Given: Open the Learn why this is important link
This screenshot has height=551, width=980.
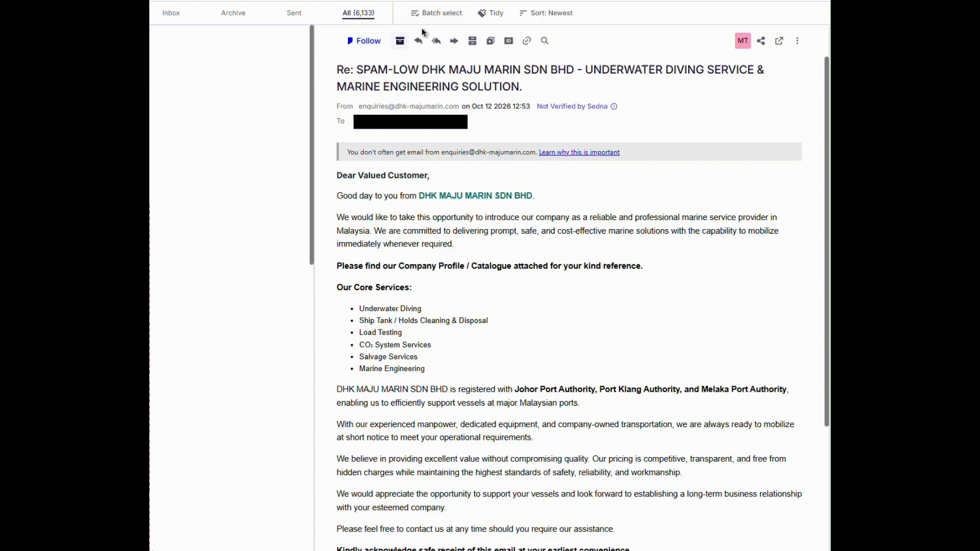Looking at the screenshot, I should click(579, 152).
